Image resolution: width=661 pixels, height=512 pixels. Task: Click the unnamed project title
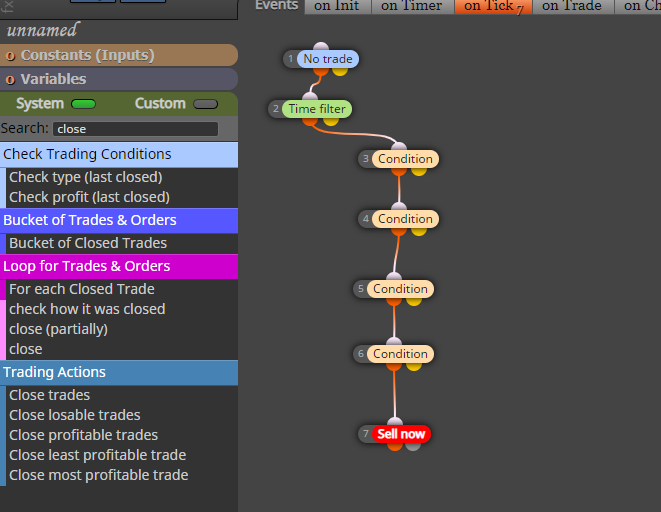(42, 30)
